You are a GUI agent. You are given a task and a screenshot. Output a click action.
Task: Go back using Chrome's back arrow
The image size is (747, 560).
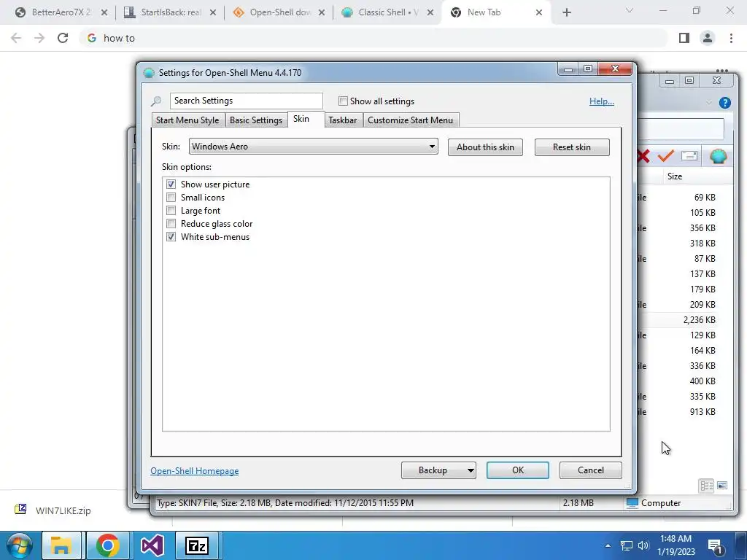tap(16, 38)
